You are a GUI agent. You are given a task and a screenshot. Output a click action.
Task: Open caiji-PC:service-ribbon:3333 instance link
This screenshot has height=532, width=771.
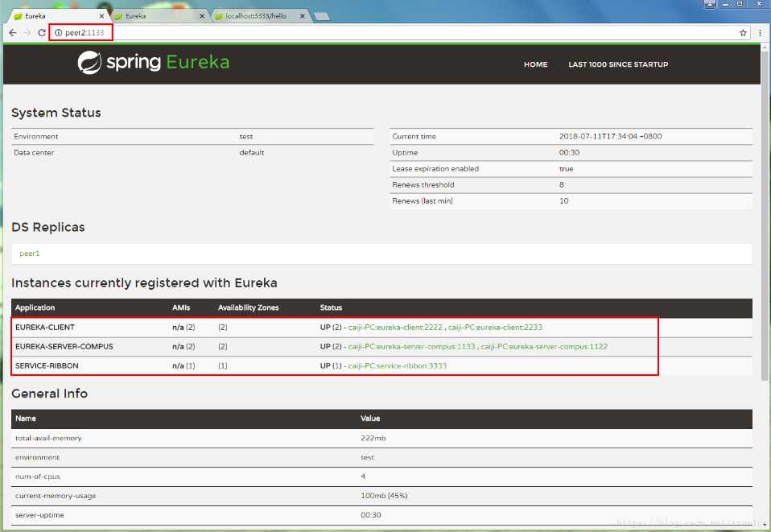pyautogui.click(x=398, y=366)
